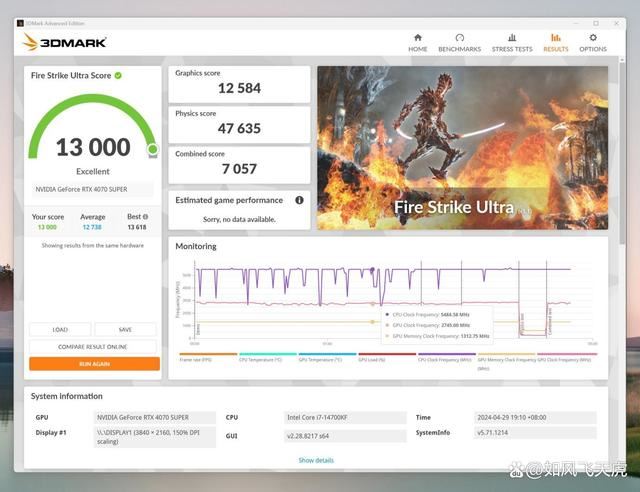Toggle the Frame rate (FPS) legend series
This screenshot has height=492, width=640.
(208, 357)
